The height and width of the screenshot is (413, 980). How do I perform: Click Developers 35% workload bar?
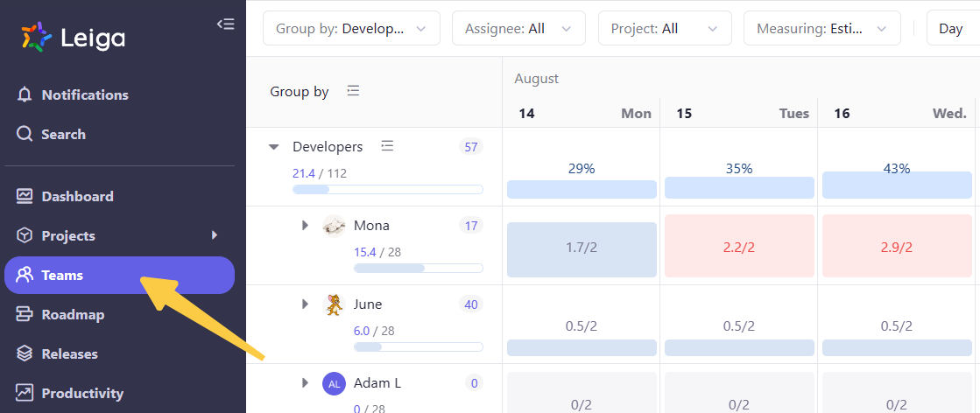click(739, 187)
